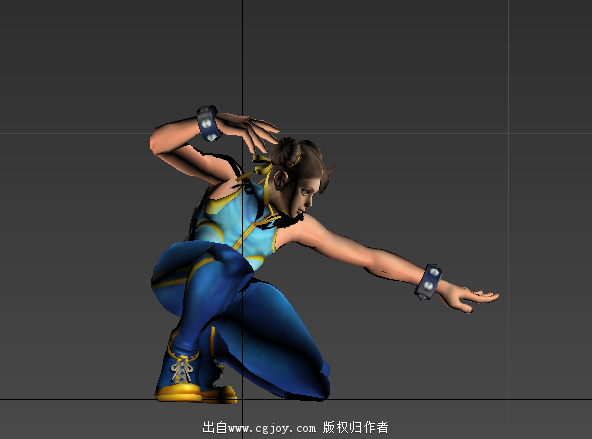Screen dimensions: 592x439
Task: Select the crouching character model in viewport
Action: pyautogui.click(x=324, y=254)
